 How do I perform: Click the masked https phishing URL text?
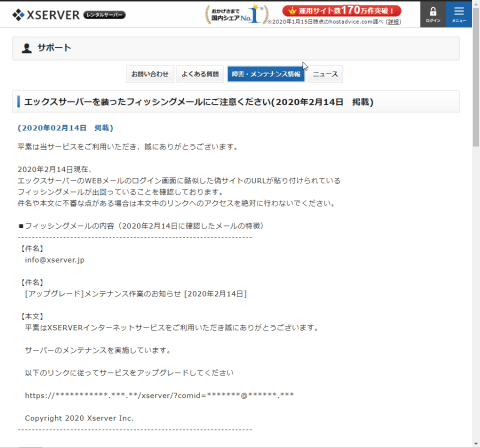coord(159,396)
